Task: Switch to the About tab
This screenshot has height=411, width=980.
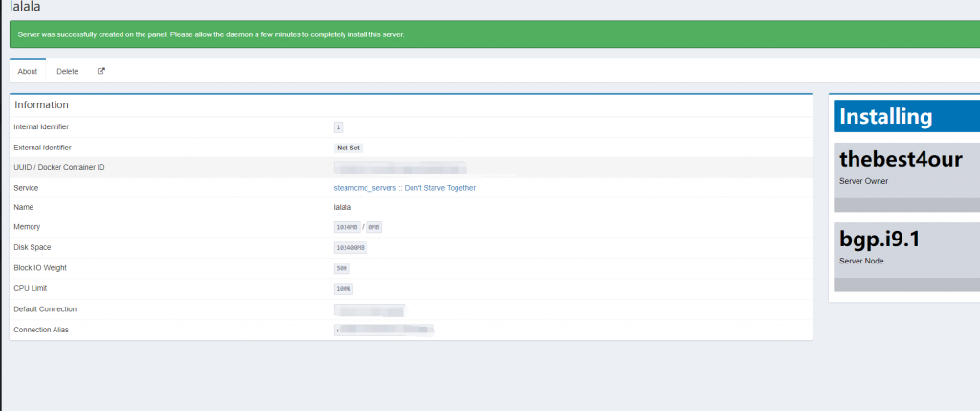Action: pos(28,71)
